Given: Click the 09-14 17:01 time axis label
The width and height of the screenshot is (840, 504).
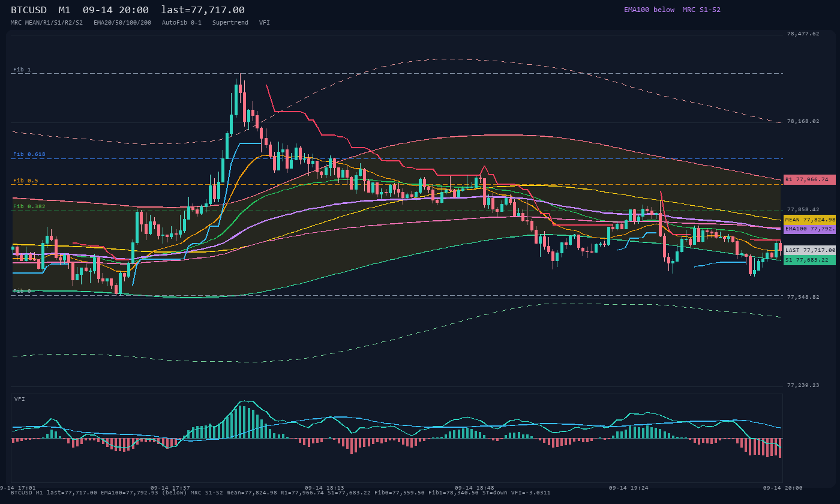Looking at the screenshot, I should click(18, 488).
